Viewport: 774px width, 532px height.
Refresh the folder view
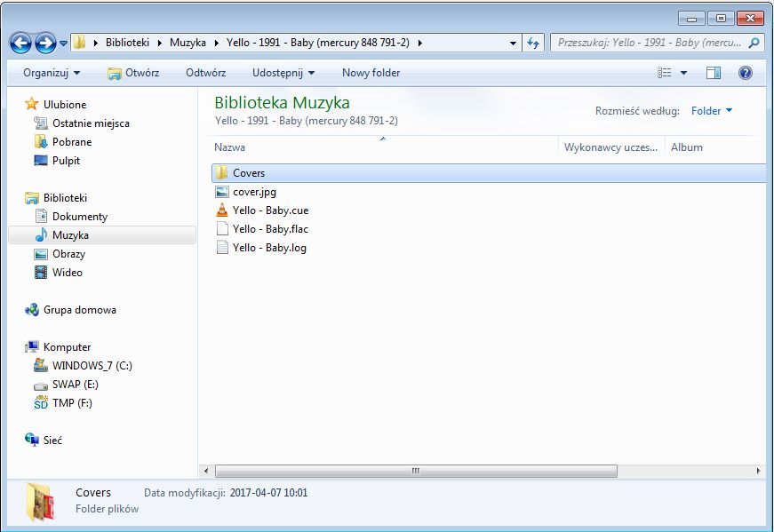pos(533,43)
